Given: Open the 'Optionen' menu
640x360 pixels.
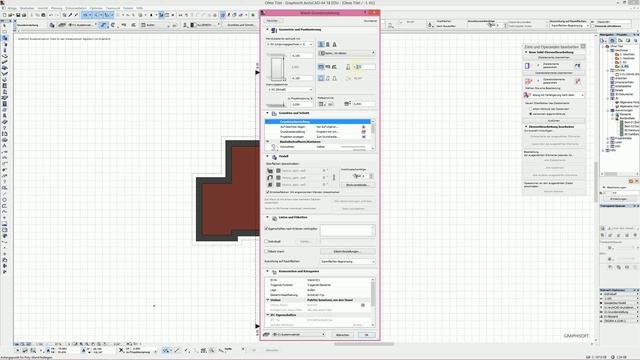Looking at the screenshot, I should tap(96, 8).
